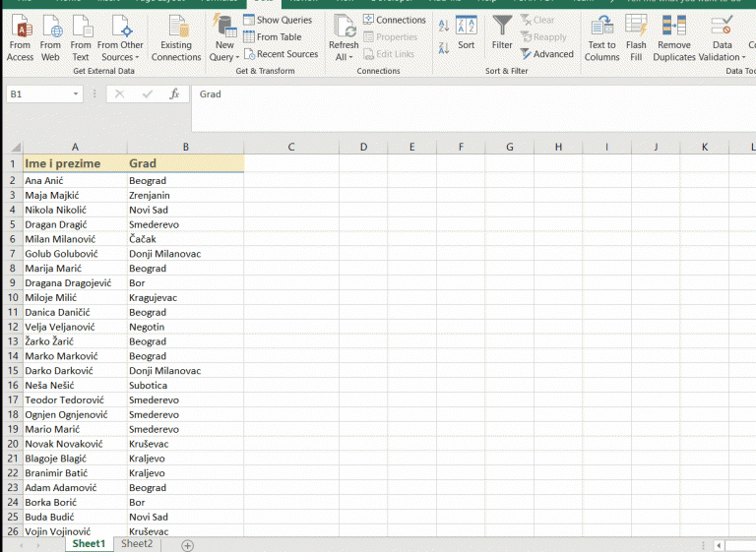This screenshot has width=756, height=552.
Task: Expand the Name Box dropdown arrow
Action: pyautogui.click(x=76, y=94)
